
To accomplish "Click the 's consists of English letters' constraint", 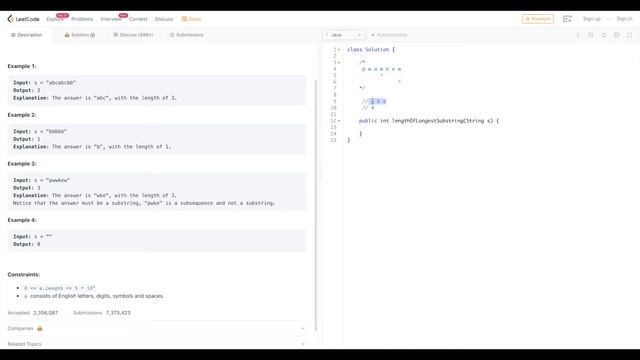I will 94,296.
